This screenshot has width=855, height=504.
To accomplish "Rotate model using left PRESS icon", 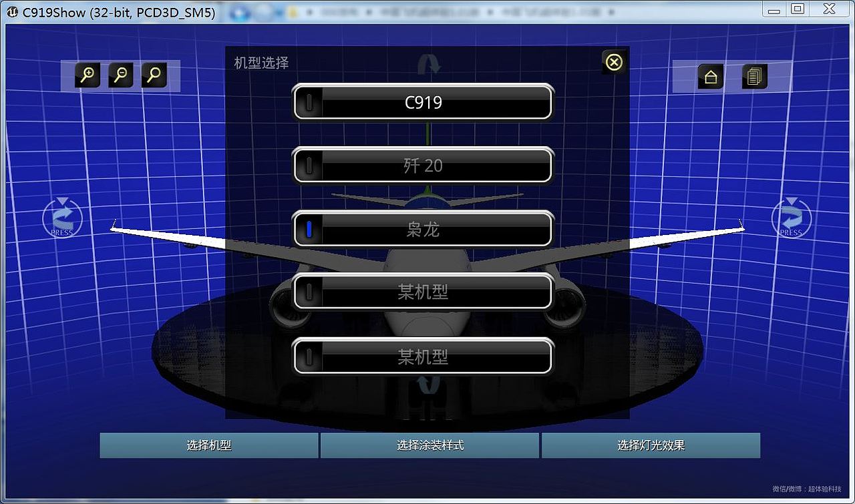I will tap(62, 217).
